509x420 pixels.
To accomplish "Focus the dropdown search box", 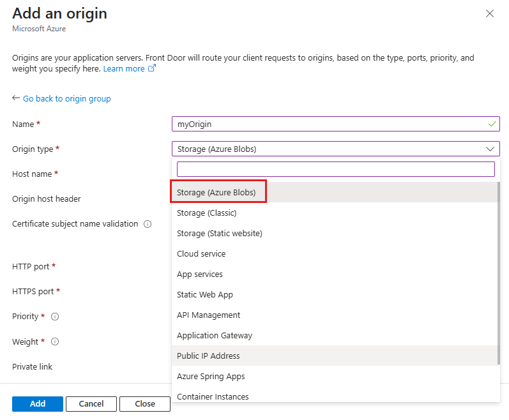I will (336, 169).
